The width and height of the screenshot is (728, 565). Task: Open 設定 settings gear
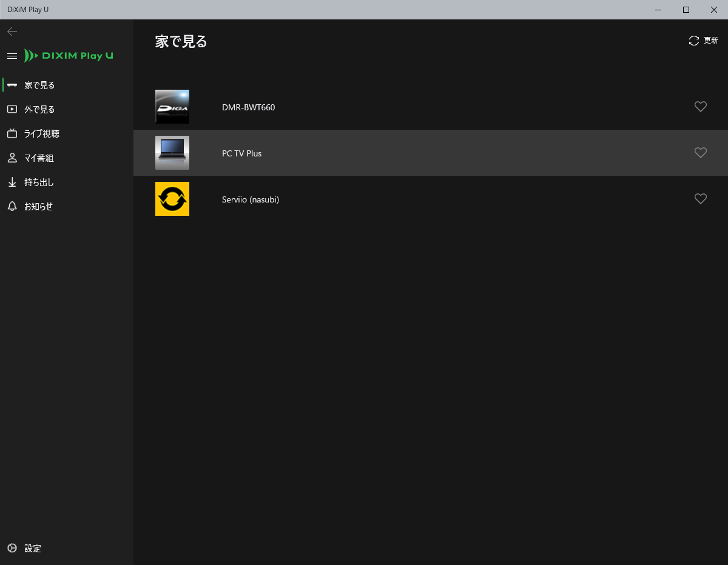click(12, 548)
